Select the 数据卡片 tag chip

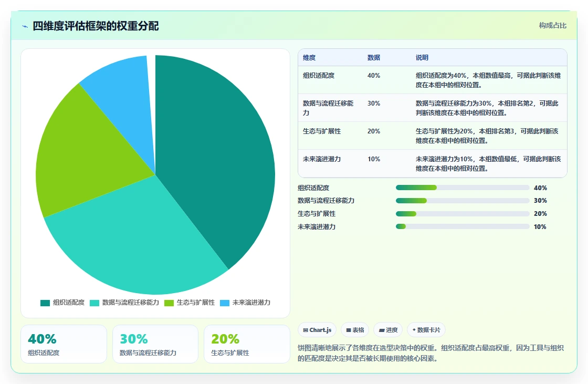pos(426,330)
